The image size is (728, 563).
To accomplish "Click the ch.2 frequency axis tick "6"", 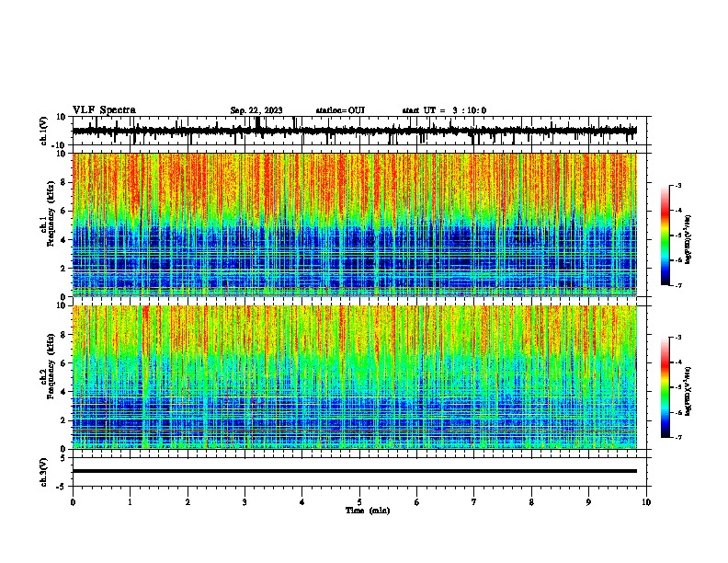I will point(64,362).
